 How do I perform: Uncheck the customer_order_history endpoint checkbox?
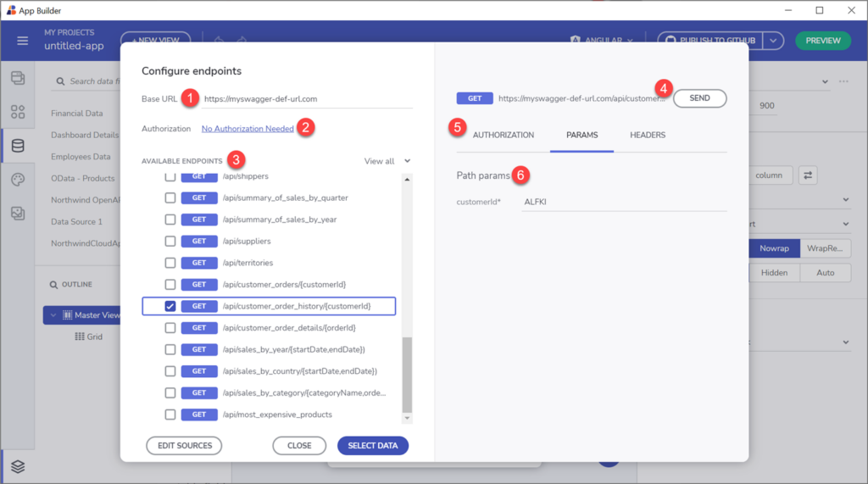click(170, 306)
